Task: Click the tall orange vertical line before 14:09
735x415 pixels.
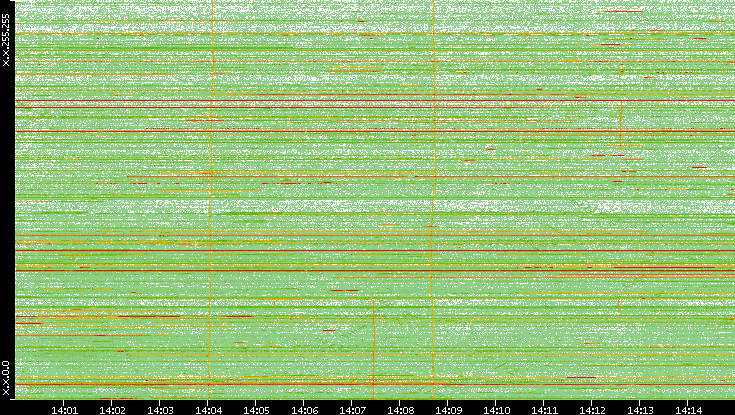Action: click(433, 199)
